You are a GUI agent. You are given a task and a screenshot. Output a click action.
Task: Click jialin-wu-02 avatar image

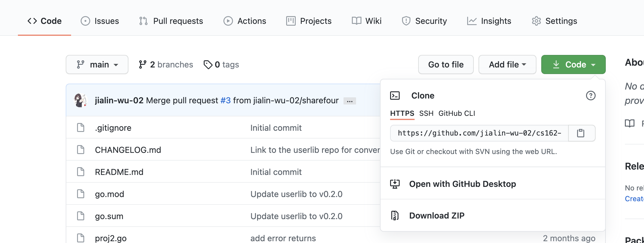tap(80, 100)
